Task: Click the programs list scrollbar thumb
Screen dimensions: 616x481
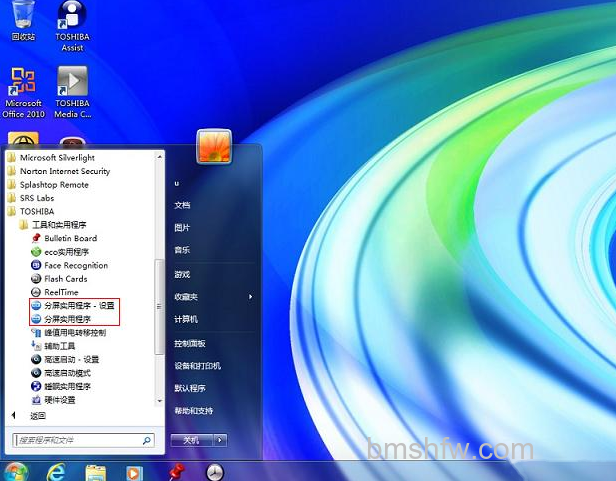Action: tap(159, 307)
